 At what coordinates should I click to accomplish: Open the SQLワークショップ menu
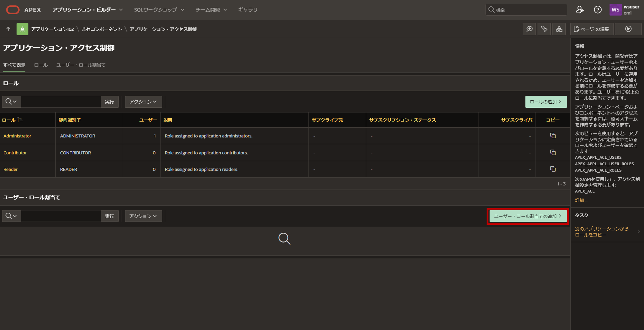coord(159,10)
